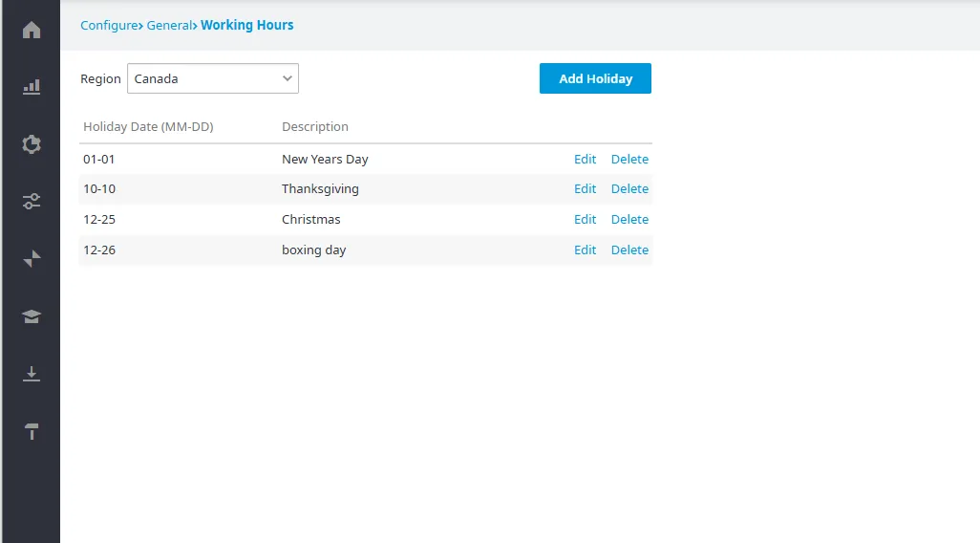Open the sliders configure icon
The image size is (980, 543).
(32, 201)
